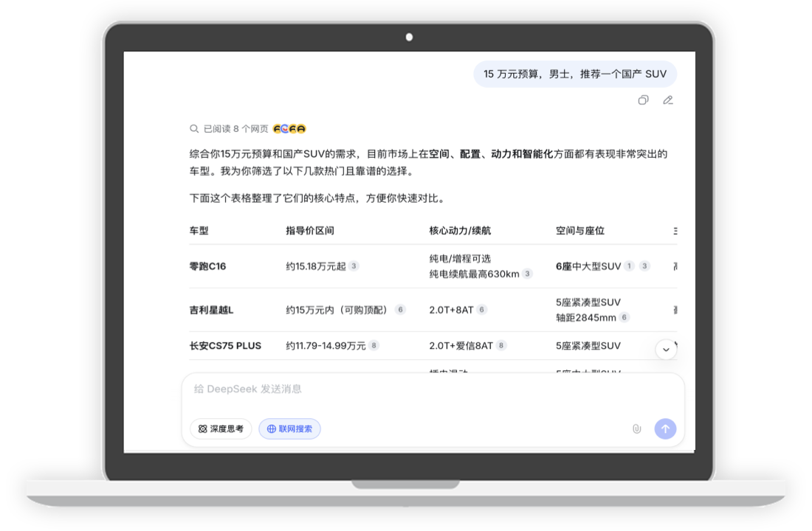Click the globe icon inside 联网搜索 chip
The width and height of the screenshot is (812, 531).
tap(269, 428)
